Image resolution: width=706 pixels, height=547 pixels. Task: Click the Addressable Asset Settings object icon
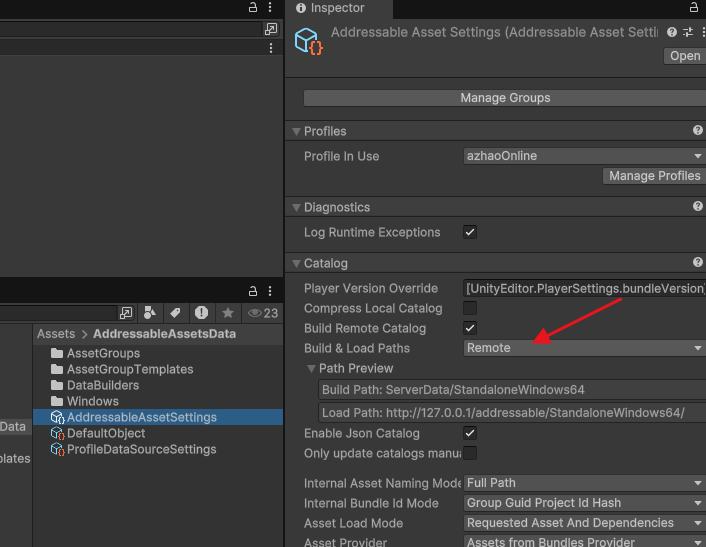tap(308, 41)
